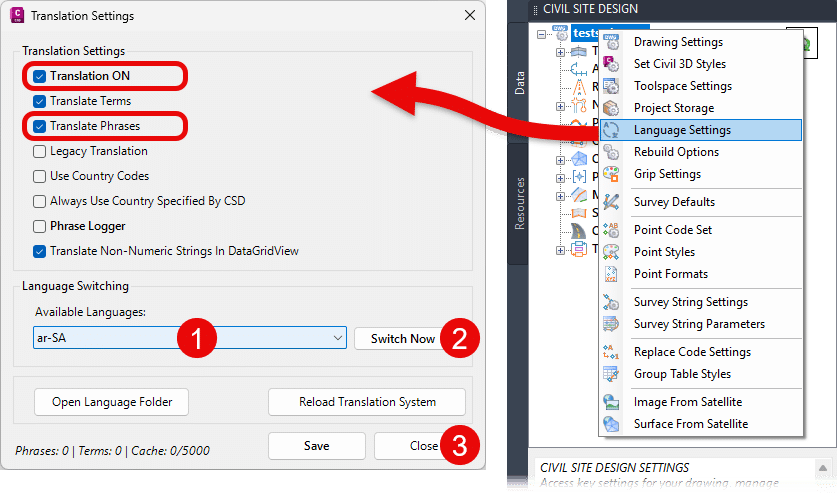Click the DWG gear icon of the tree root
This screenshot has height=500, width=837.
(560, 33)
